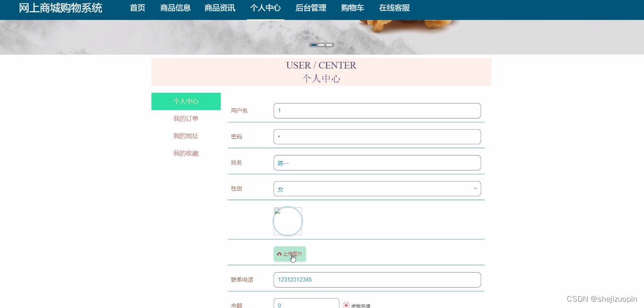Open the 商品资讯 section
This screenshot has width=644, height=308.
(219, 8)
